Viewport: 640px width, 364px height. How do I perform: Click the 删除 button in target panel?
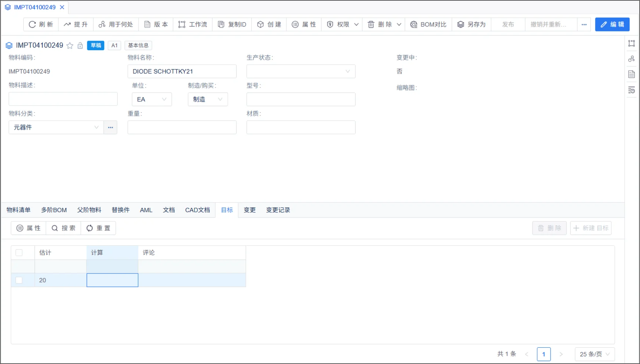pyautogui.click(x=549, y=228)
